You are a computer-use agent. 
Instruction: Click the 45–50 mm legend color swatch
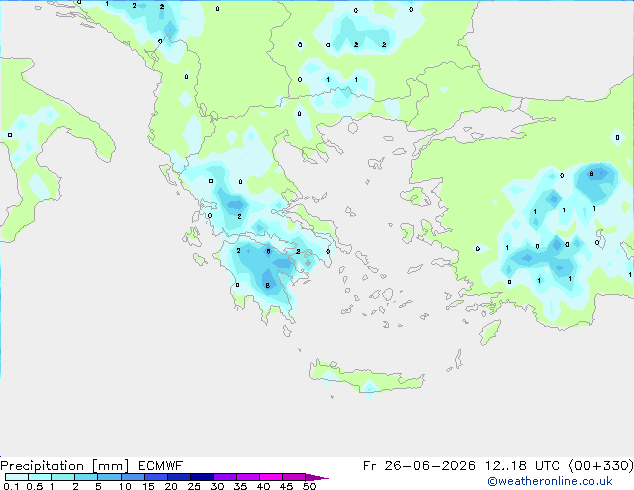click(x=294, y=477)
